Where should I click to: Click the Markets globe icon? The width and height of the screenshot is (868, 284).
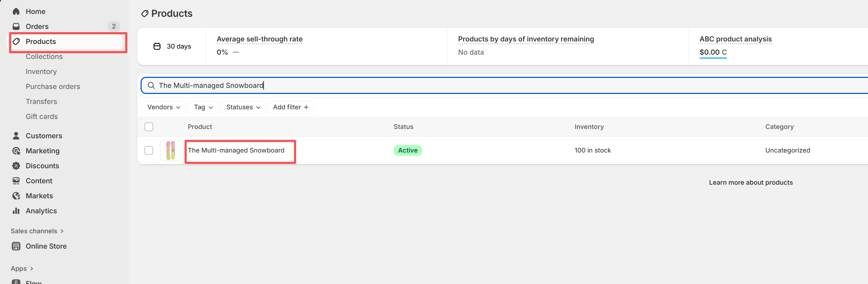click(16, 196)
